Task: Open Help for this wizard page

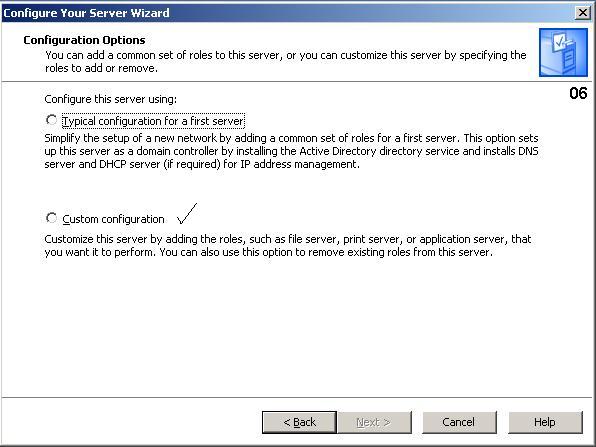Action: pyautogui.click(x=545, y=422)
